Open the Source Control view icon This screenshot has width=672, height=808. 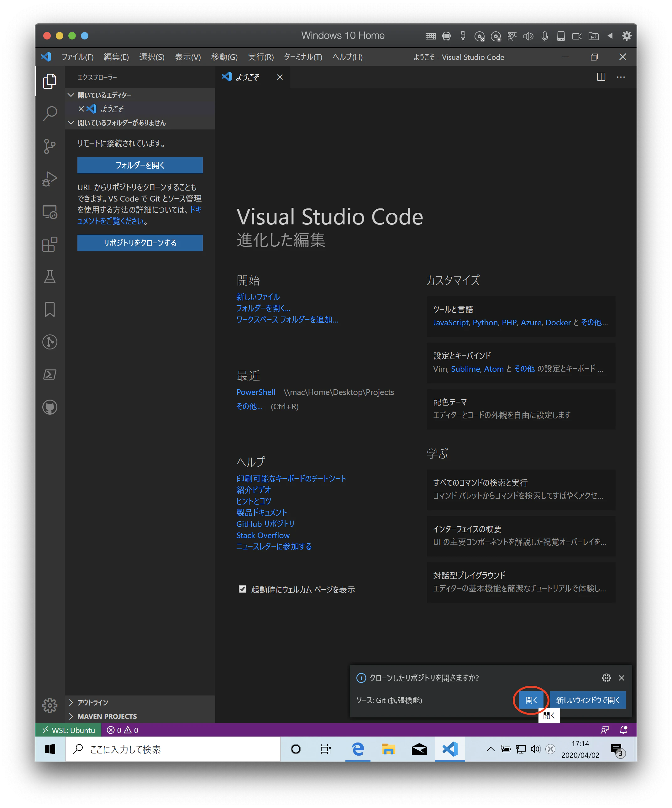(x=50, y=146)
